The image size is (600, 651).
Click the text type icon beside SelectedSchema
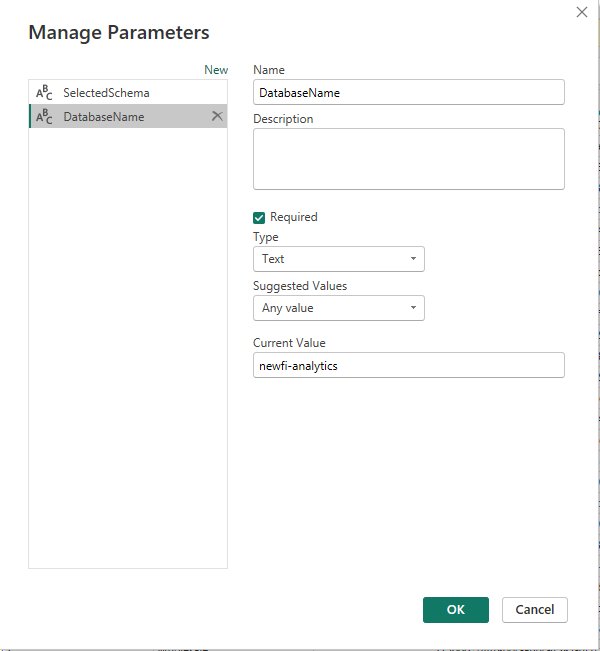tap(44, 93)
